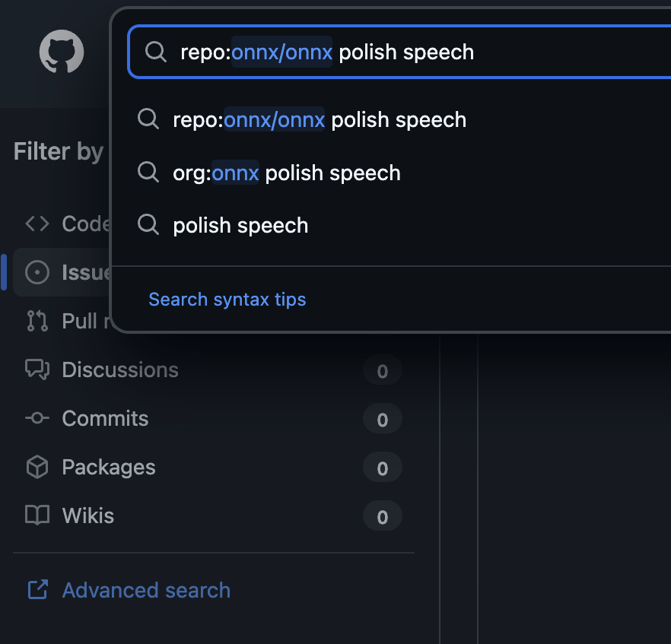This screenshot has width=671, height=644.
Task: Filter results by Commits
Action: [x=105, y=418]
